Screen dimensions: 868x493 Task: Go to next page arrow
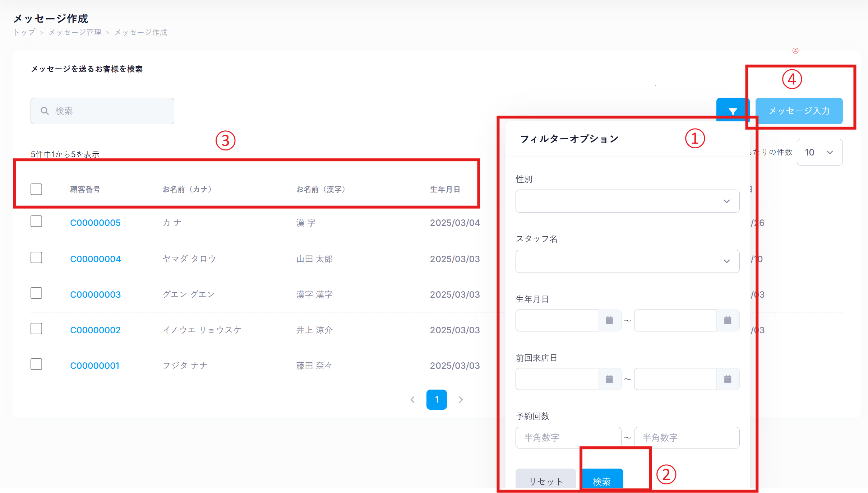(x=461, y=400)
